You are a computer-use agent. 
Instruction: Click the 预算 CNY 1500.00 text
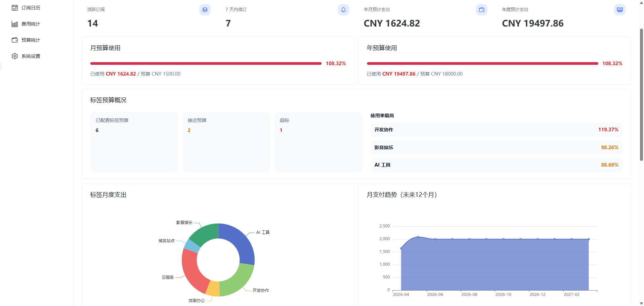(161, 74)
